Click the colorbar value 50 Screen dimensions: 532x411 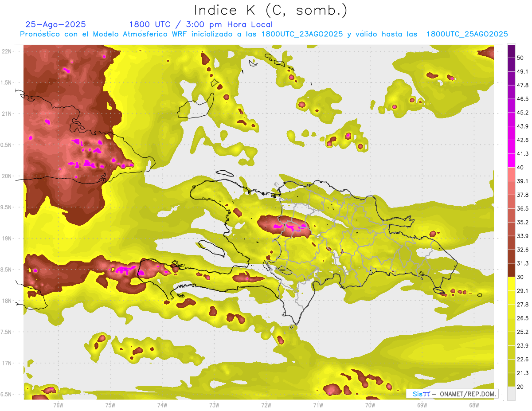click(x=520, y=58)
